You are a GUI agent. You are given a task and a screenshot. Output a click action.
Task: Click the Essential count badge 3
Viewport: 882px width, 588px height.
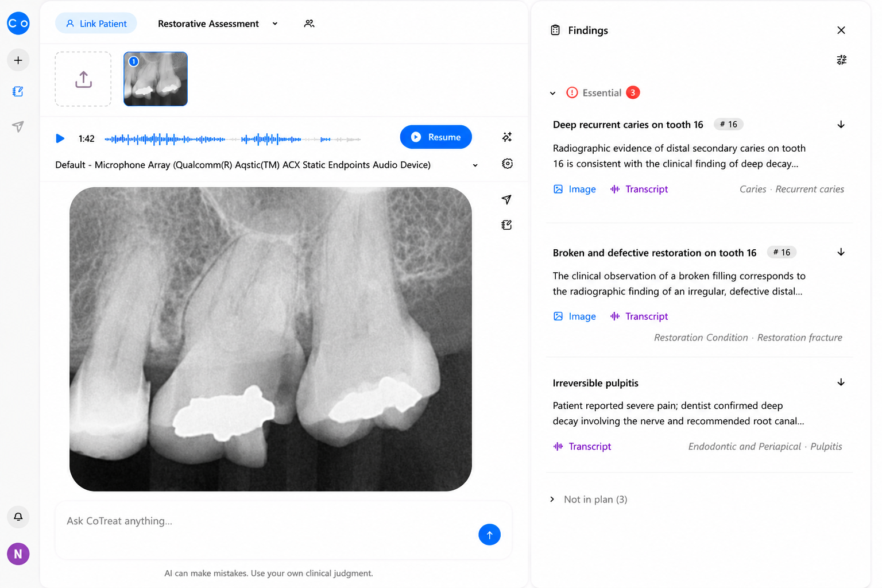tap(633, 92)
